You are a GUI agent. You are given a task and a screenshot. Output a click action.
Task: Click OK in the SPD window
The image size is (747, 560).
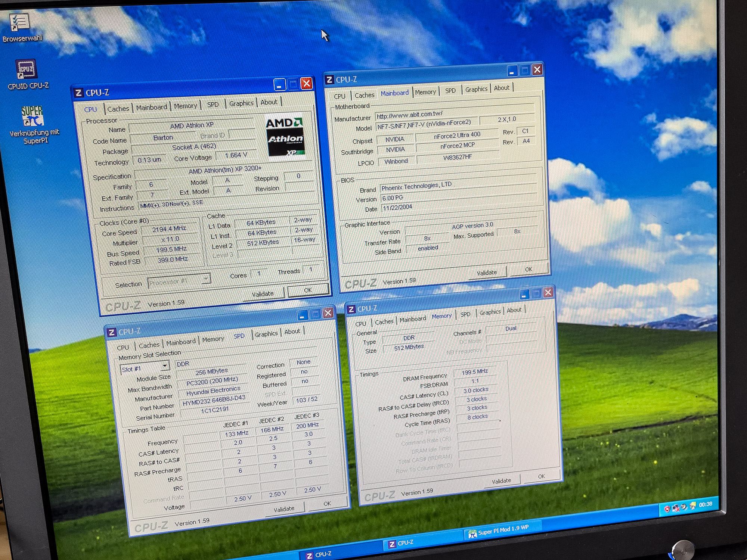(x=327, y=504)
